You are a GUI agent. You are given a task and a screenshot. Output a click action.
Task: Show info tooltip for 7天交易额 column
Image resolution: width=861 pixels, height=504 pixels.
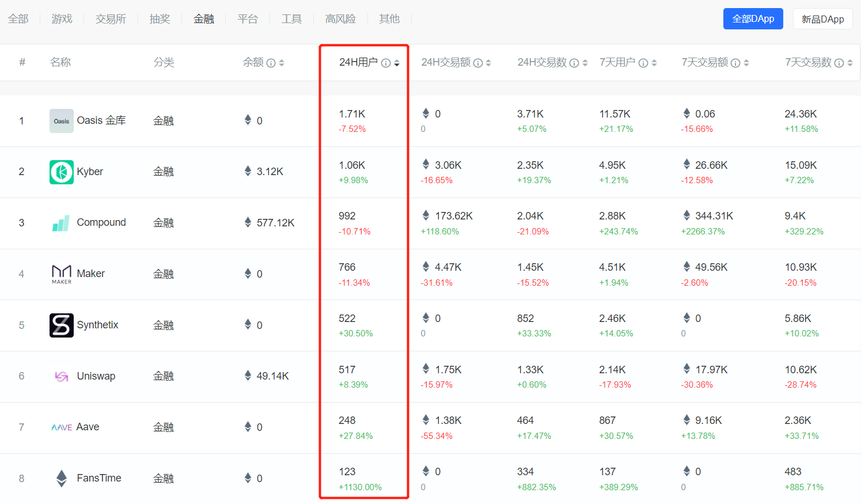735,63
